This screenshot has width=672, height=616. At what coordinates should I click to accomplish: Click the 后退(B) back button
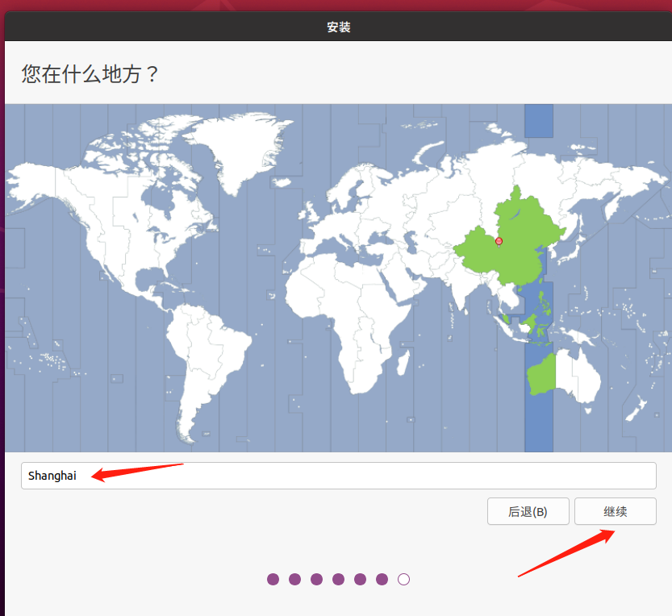(x=528, y=511)
